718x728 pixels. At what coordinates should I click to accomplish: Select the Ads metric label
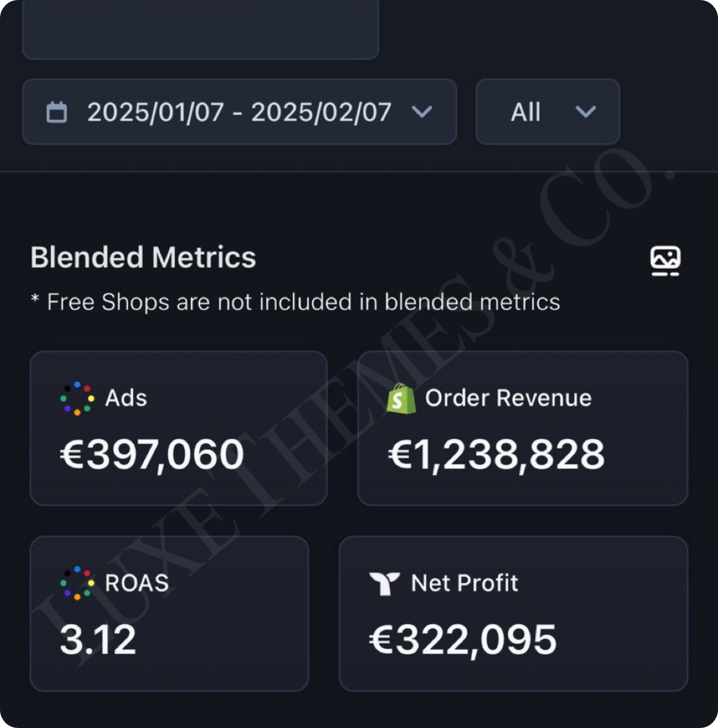coord(126,398)
